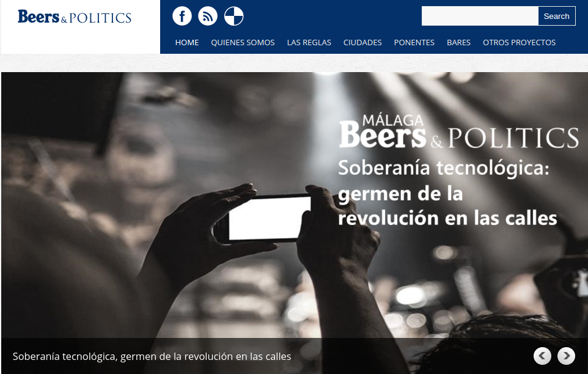Advance to the next slide arrow

pyautogui.click(x=566, y=356)
